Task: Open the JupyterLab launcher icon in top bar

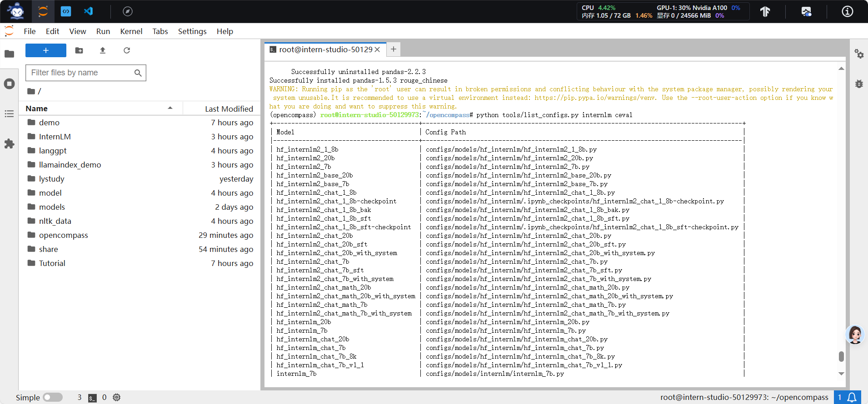Action: pyautogui.click(x=43, y=11)
